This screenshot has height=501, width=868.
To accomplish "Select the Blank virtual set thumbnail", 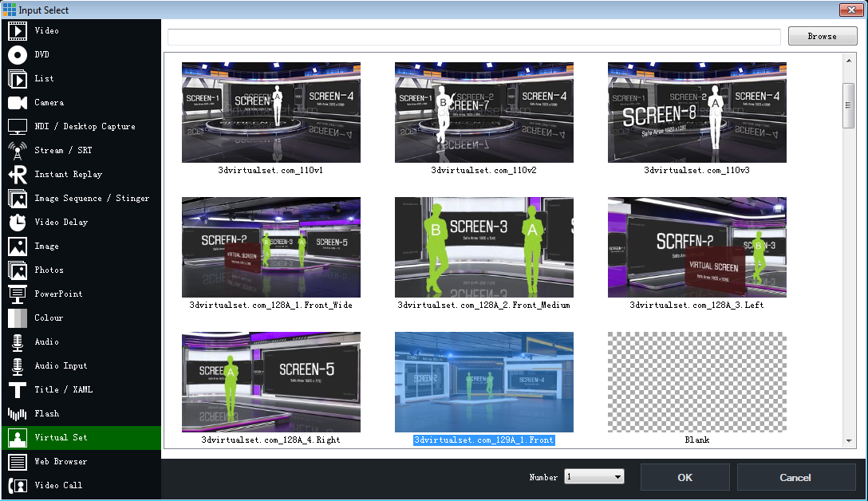I will (x=696, y=382).
